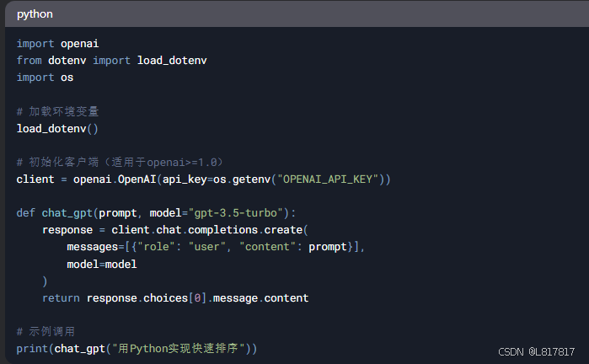Click the return keyword
Viewport: 589px width, 364px height.
(61, 298)
